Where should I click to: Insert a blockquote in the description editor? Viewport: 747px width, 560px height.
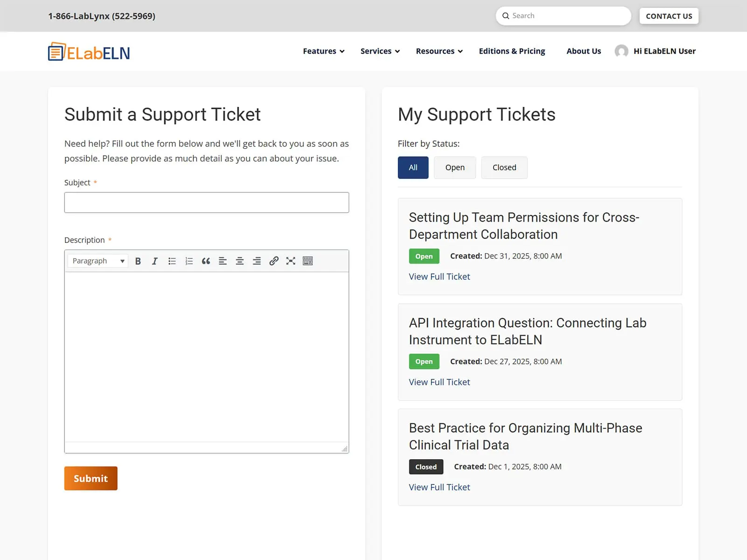[206, 261]
